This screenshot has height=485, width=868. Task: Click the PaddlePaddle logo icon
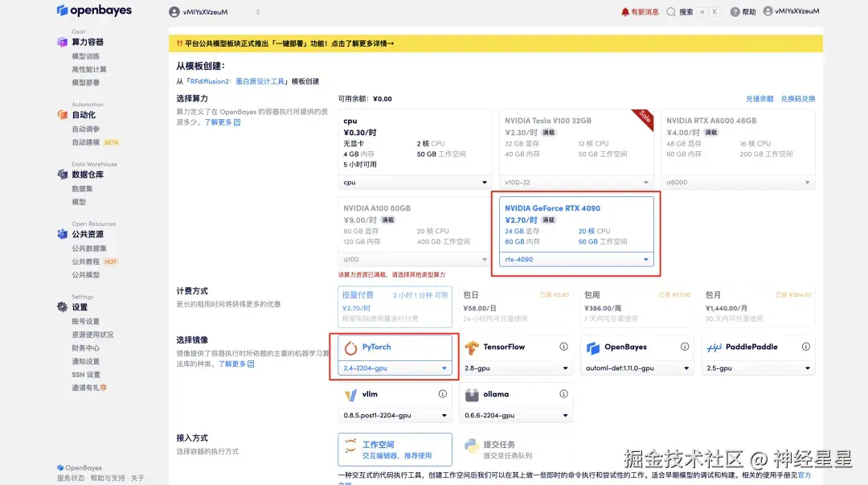pos(714,347)
